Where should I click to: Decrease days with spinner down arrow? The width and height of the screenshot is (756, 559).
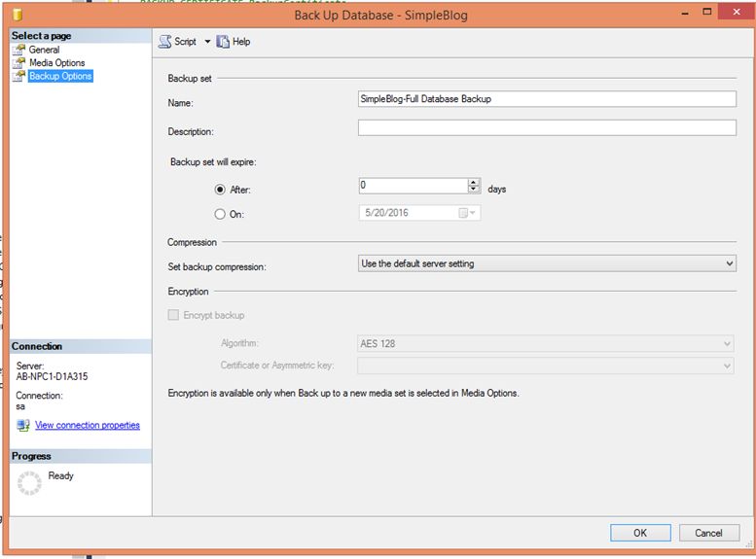474,190
